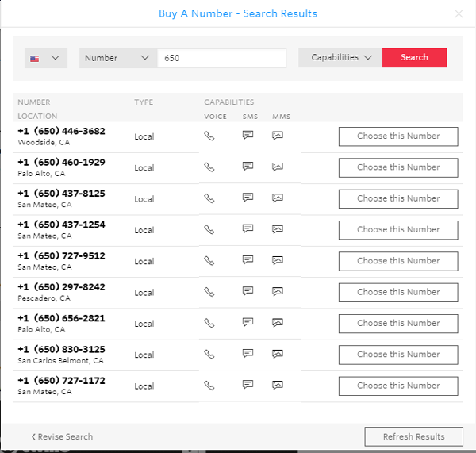476x453 pixels.
Task: Close the Buy A Number dialog
Action: pos(459,13)
